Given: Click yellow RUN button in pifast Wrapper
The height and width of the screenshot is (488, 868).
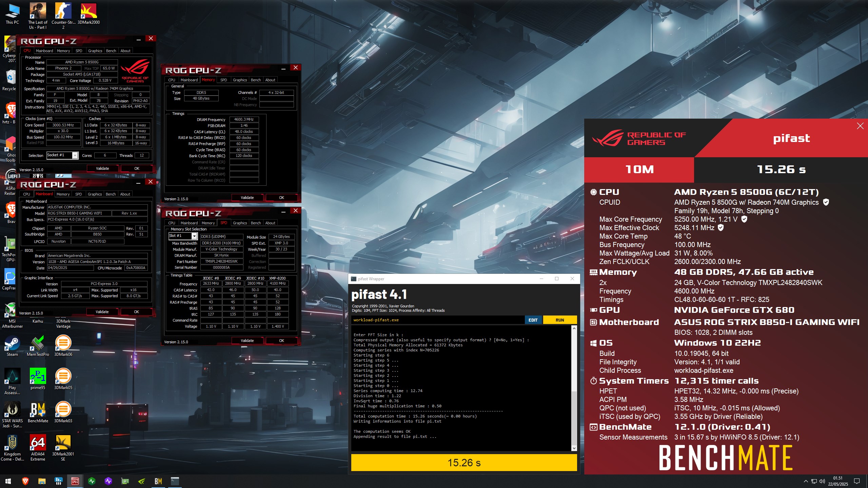Looking at the screenshot, I should (560, 320).
